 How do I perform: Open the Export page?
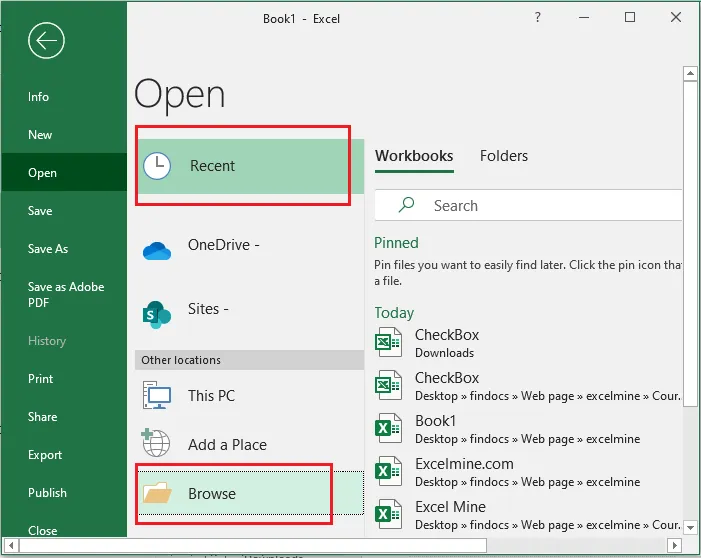tap(64, 455)
